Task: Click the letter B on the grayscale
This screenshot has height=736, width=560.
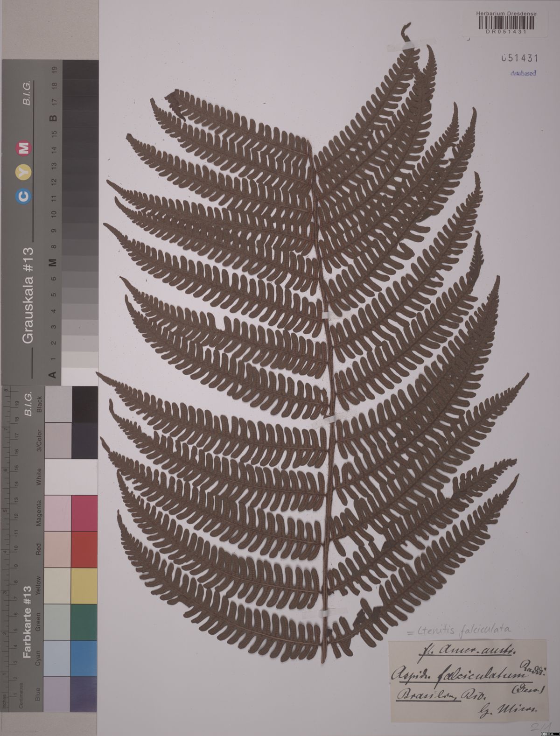Action: (x=54, y=117)
